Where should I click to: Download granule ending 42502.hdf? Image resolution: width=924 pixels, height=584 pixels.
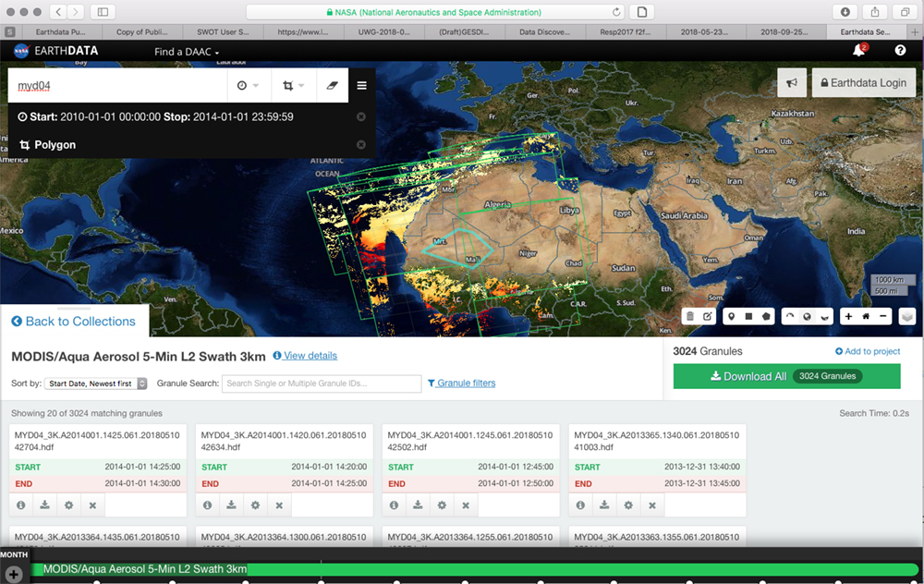tap(418, 505)
